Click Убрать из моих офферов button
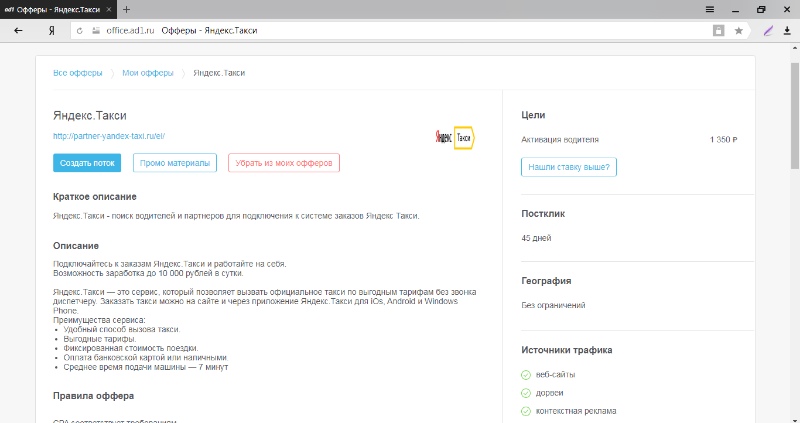The image size is (800, 423). (284, 163)
